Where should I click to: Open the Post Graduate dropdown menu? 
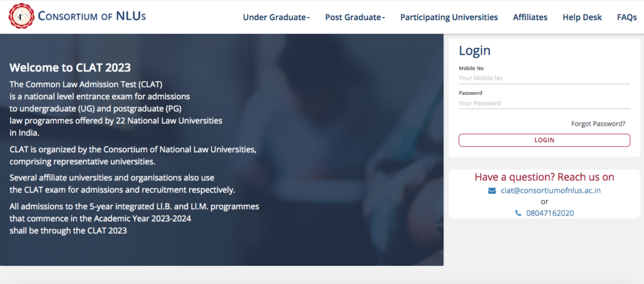coord(355,18)
